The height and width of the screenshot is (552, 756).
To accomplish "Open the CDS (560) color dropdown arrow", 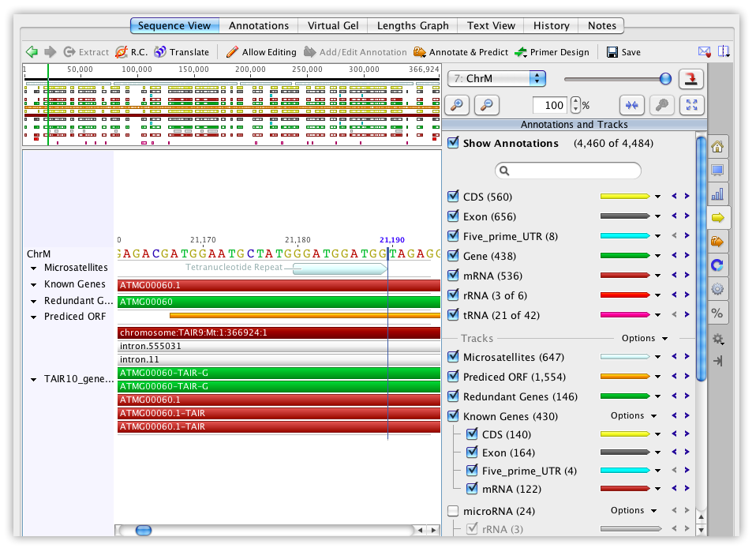I will (x=657, y=197).
